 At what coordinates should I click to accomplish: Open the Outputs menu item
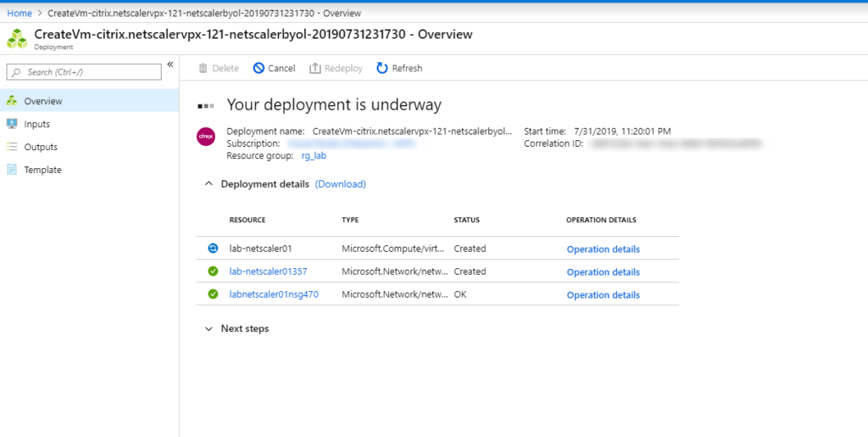tap(89, 147)
